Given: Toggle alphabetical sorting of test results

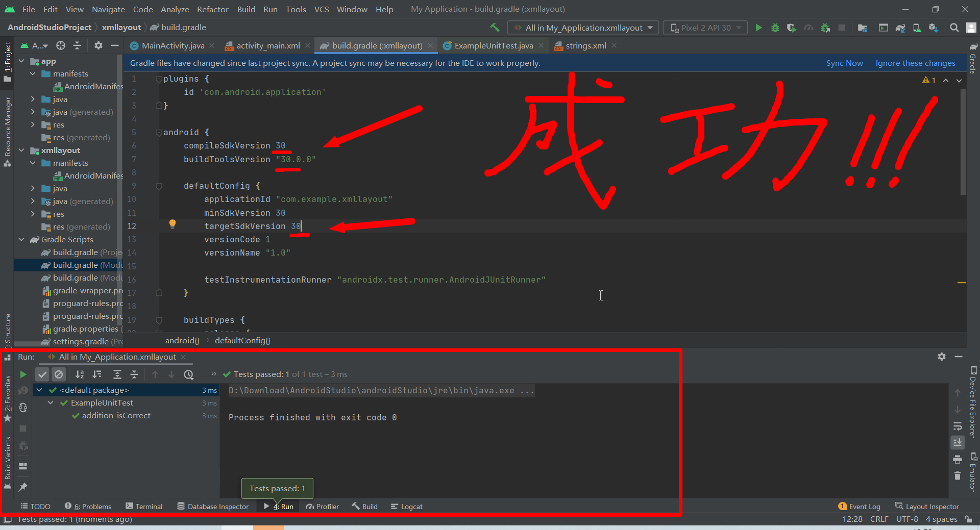Looking at the screenshot, I should [80, 374].
